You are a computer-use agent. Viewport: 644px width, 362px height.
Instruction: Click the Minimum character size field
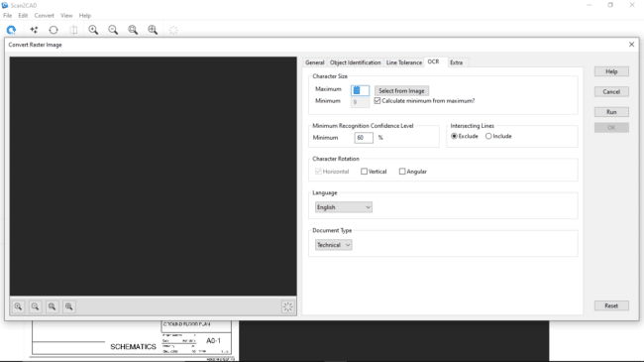(361, 102)
